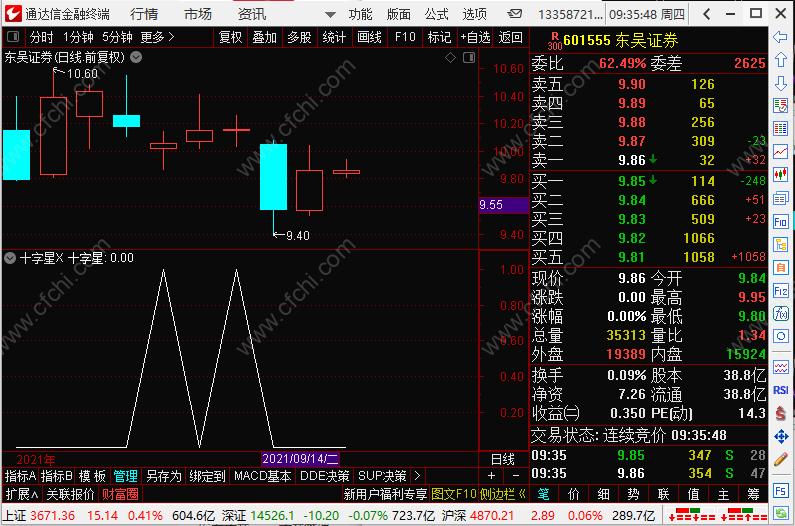The height and width of the screenshot is (526, 795).
Task: Switch to the candlestick chart icon in the sidebar
Action: (780, 175)
